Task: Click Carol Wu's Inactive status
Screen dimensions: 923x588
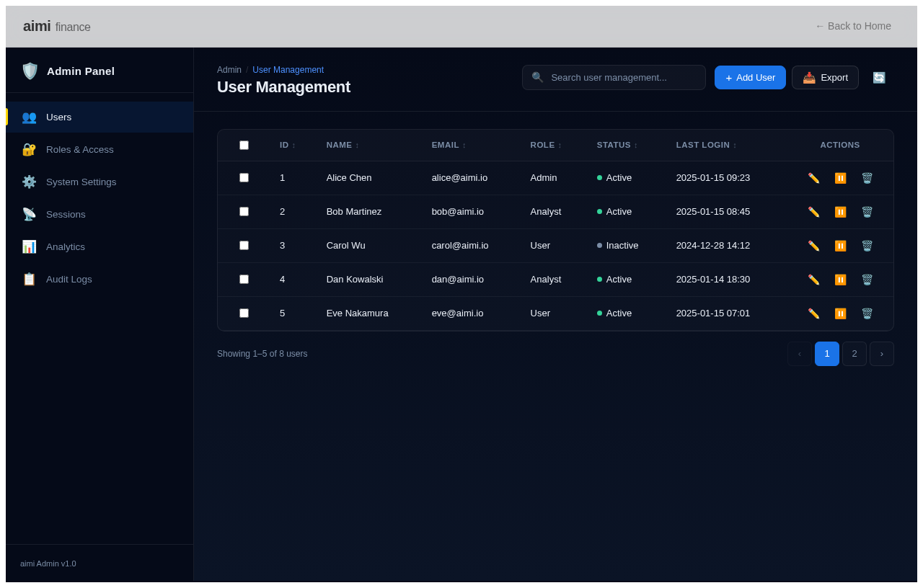Action: point(618,246)
